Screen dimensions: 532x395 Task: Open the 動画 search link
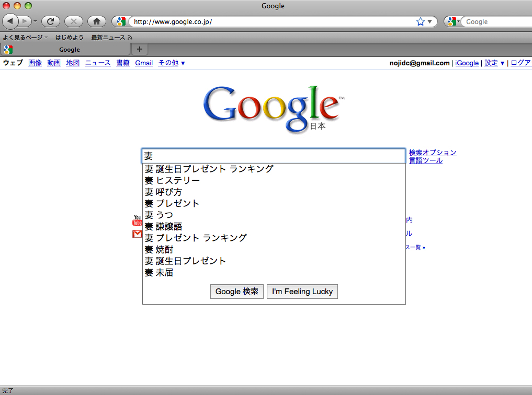click(x=54, y=63)
